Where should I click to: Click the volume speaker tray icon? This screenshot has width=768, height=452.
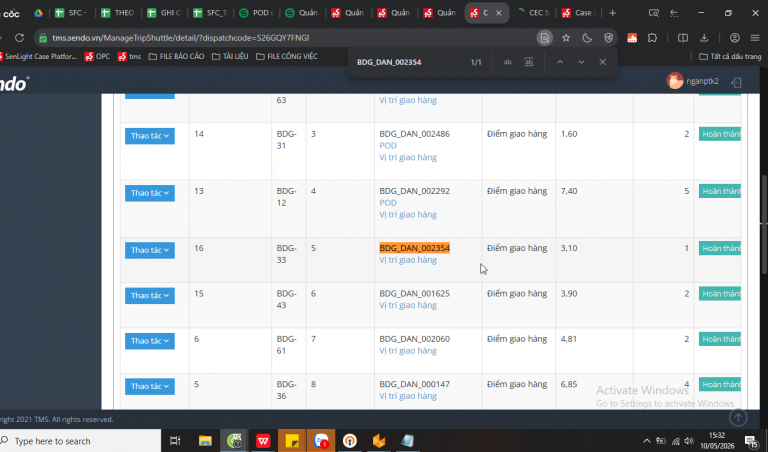point(689,441)
